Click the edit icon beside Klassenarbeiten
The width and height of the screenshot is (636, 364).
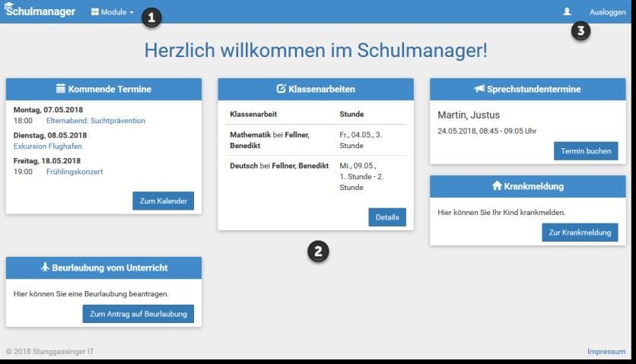point(281,88)
